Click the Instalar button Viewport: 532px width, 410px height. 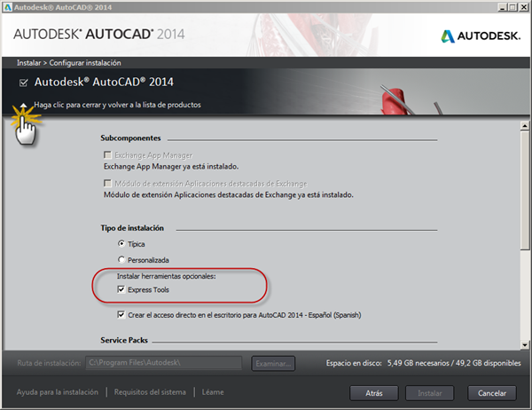[429, 393]
